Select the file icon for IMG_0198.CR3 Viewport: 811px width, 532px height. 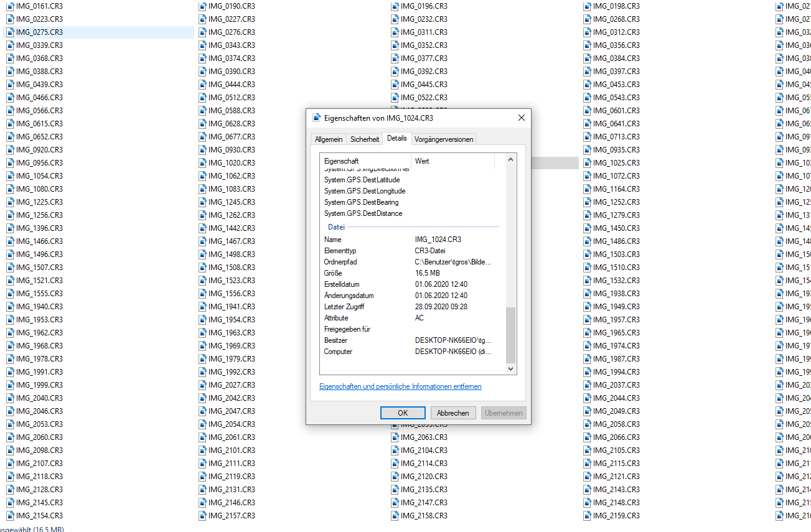click(x=588, y=6)
